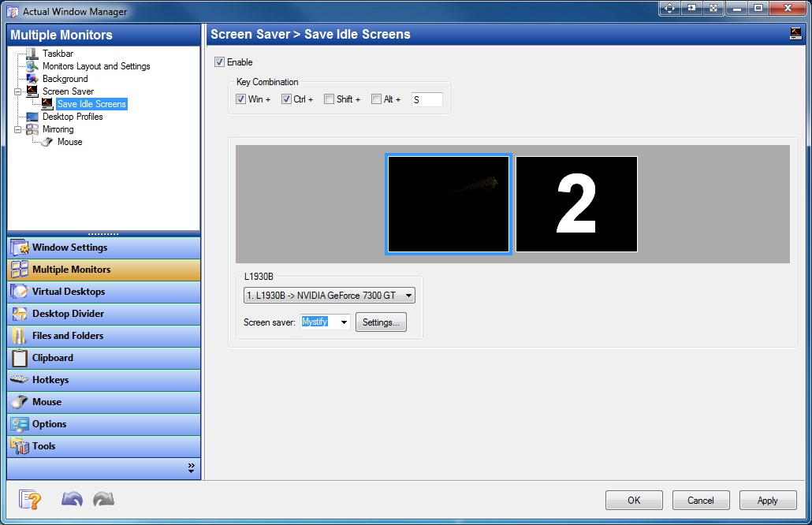Click the Window Settings section icon
Viewport: 812px width, 525px height.
point(20,248)
